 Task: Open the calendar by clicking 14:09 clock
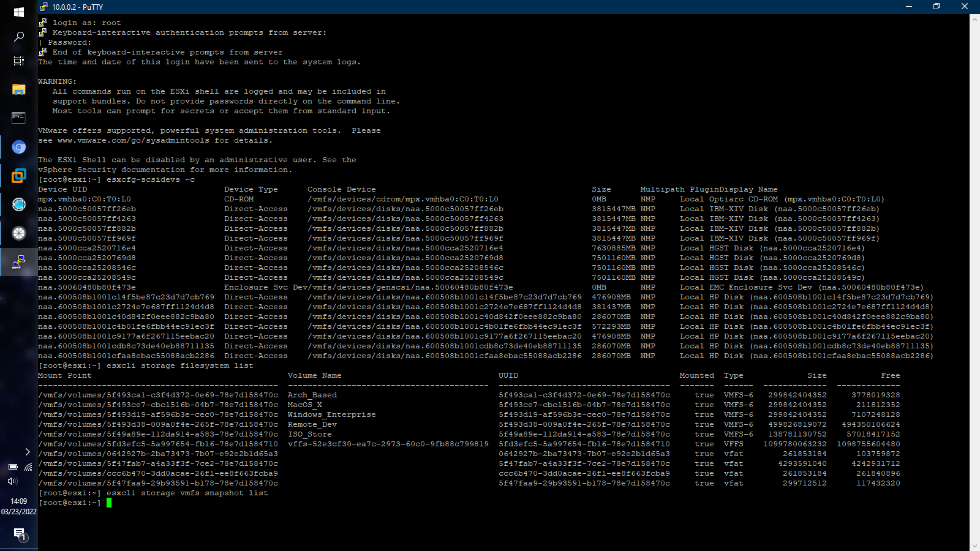point(18,502)
